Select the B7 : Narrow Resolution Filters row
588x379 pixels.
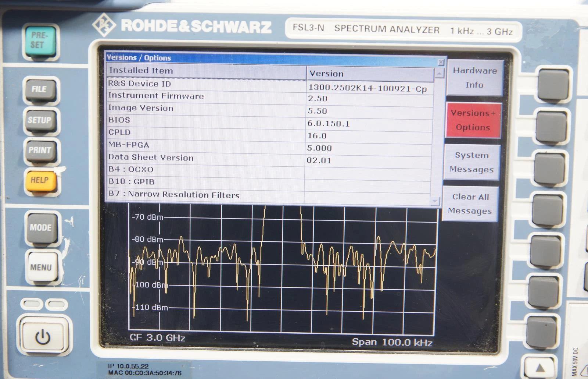[x=268, y=196]
